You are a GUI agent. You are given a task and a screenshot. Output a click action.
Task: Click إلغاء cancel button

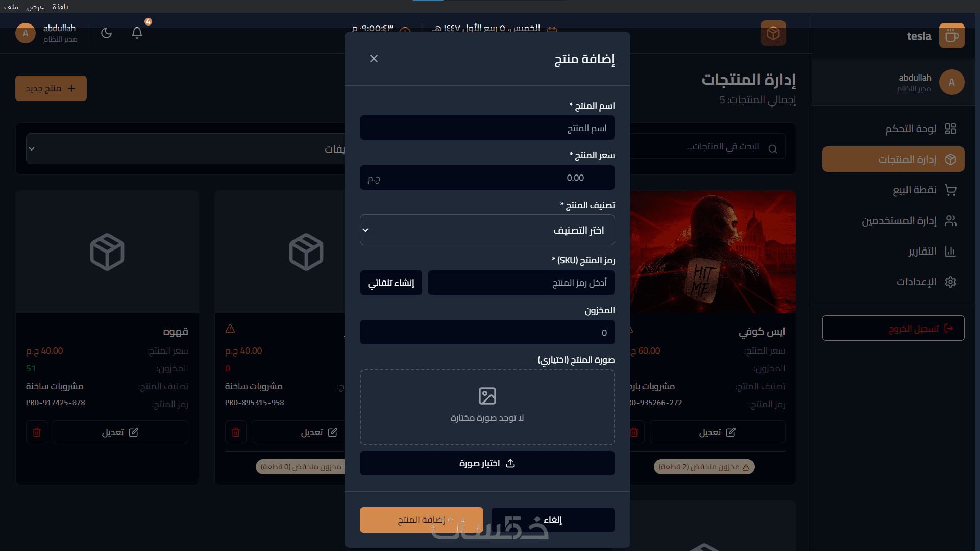pos(553,520)
